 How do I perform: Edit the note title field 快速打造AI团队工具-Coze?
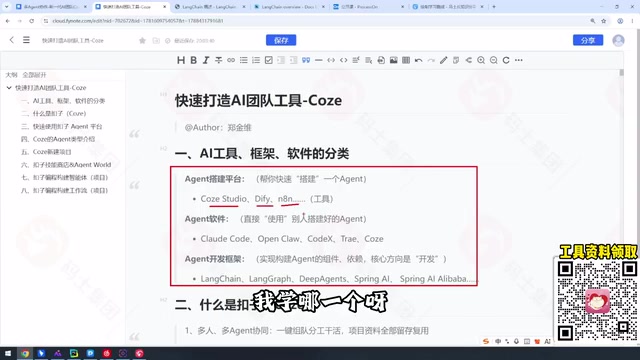(x=73, y=40)
